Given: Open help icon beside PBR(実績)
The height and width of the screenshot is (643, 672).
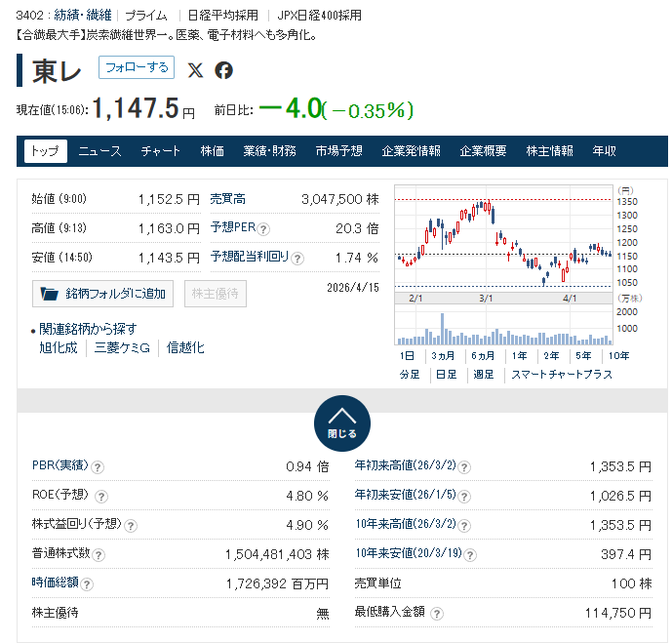Looking at the screenshot, I should pyautogui.click(x=98, y=467).
